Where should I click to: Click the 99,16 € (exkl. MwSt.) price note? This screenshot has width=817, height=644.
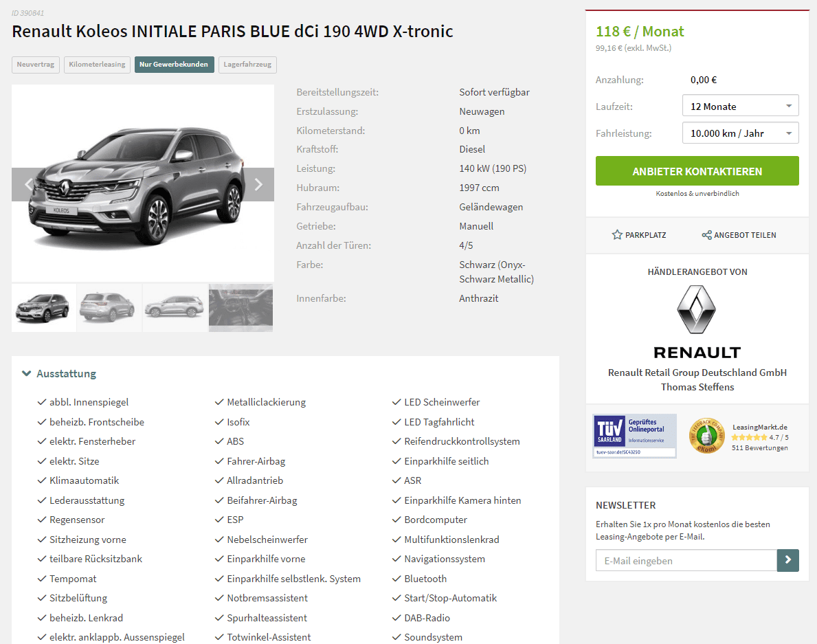pos(633,48)
